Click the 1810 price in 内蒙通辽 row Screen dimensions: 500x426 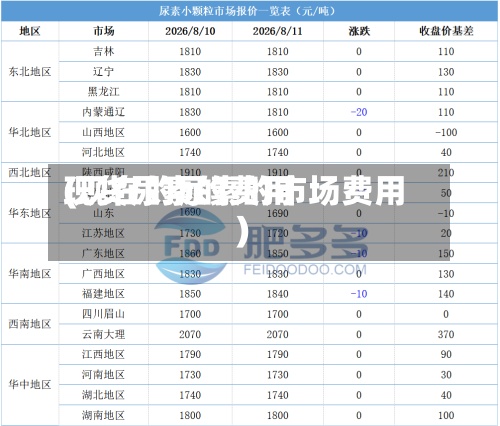point(277,112)
